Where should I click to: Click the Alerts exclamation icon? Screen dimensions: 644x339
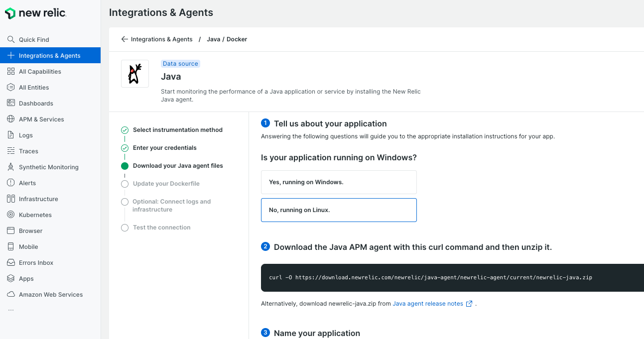[x=11, y=183]
